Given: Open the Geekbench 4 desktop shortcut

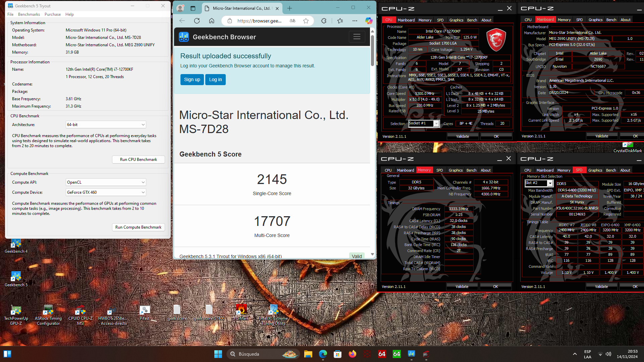Looking at the screenshot, I should (16, 246).
